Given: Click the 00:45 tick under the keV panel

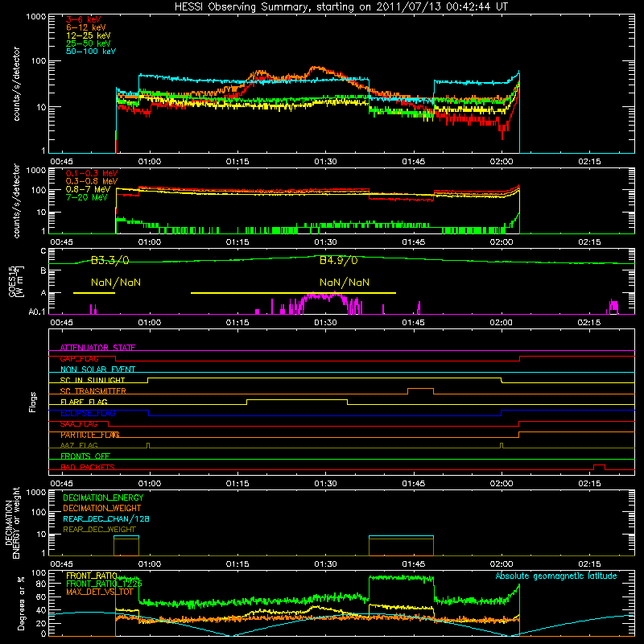Looking at the screenshot, I should [62, 162].
